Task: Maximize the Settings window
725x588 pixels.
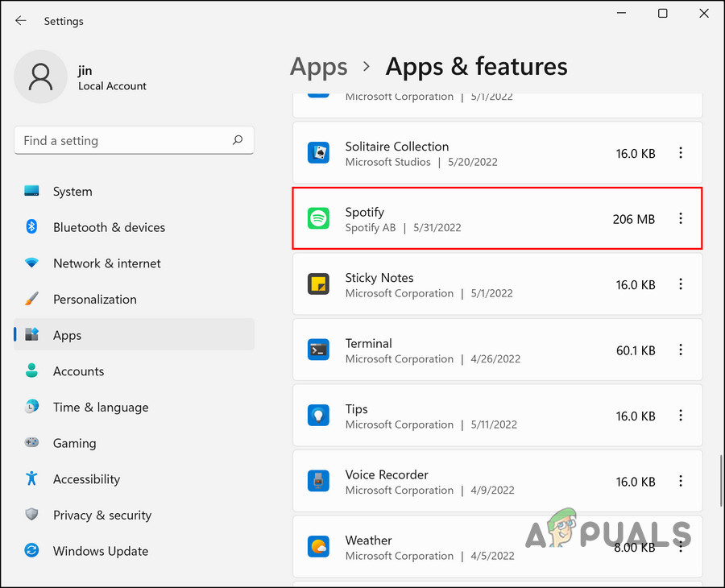Action: point(663,14)
